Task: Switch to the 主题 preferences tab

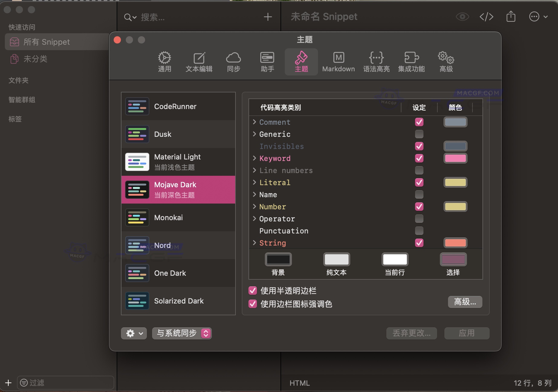Action: 301,61
